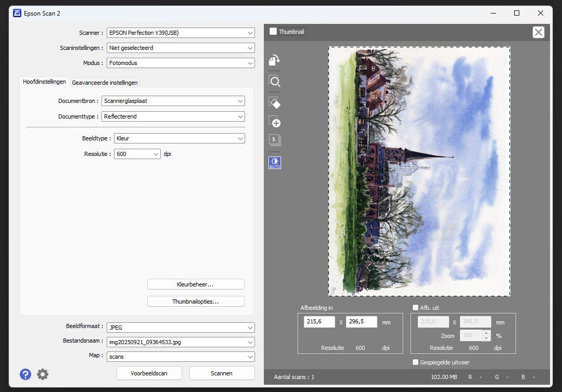Open help via the question mark icon

point(25,374)
